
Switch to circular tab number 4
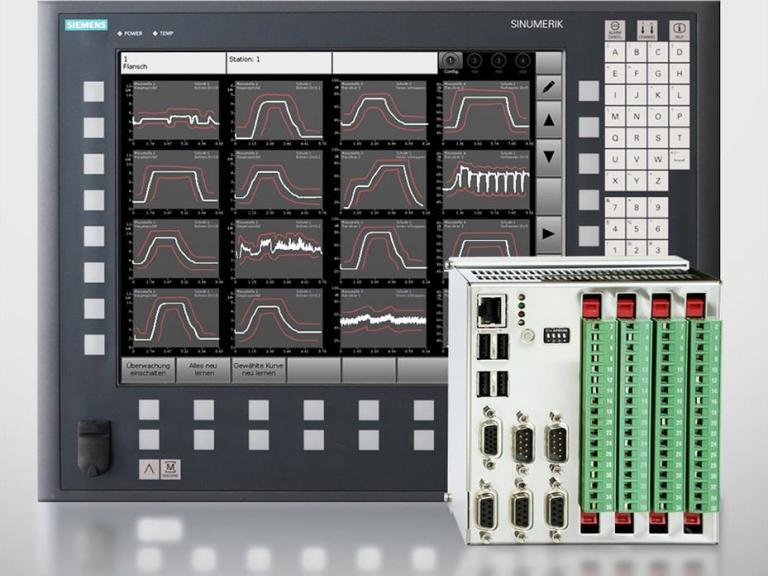pyautogui.click(x=522, y=62)
